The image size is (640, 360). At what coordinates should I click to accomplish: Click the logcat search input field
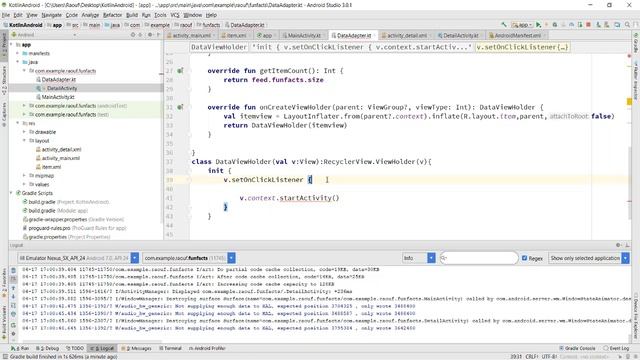click(x=479, y=258)
